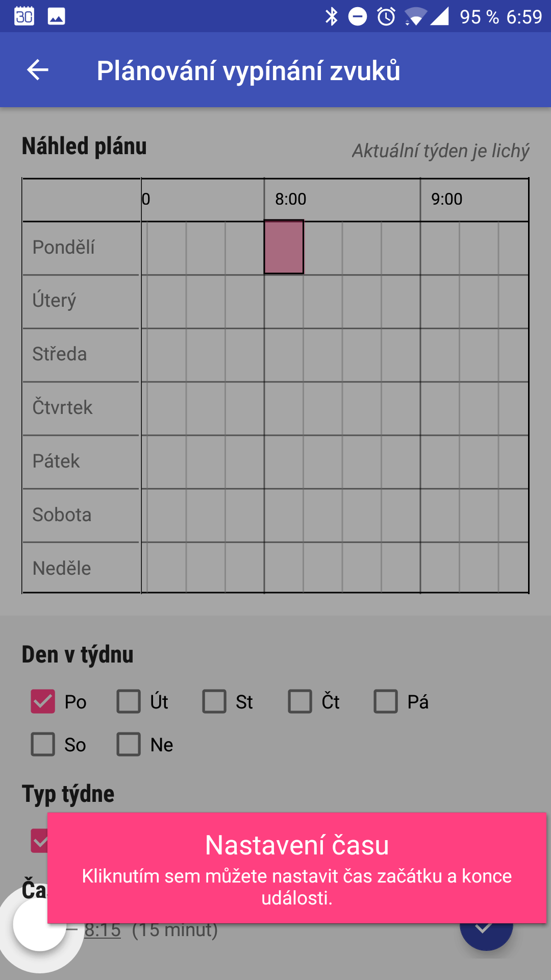Check the So day checkbox
The image size is (551, 980).
(43, 744)
